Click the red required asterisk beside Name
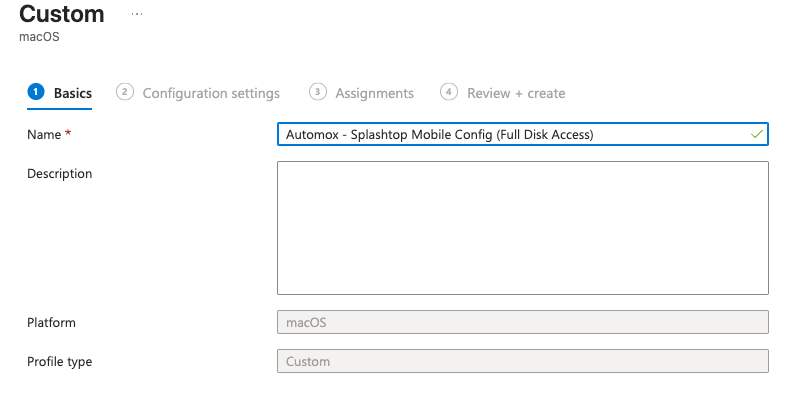 pyautogui.click(x=68, y=134)
